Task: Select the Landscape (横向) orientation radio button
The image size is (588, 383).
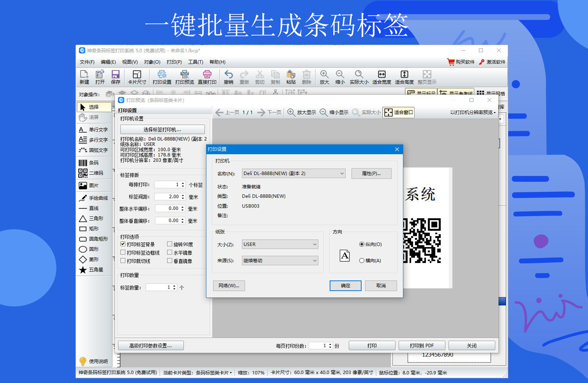Action: point(362,260)
